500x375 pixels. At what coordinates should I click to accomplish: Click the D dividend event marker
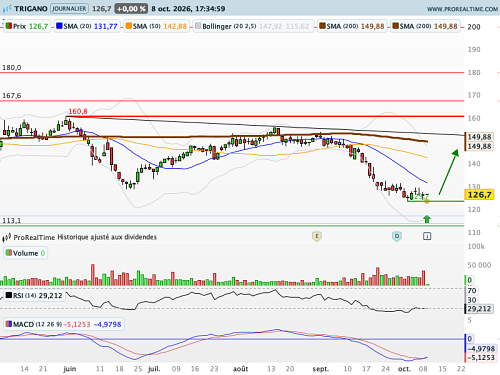[x=397, y=236]
